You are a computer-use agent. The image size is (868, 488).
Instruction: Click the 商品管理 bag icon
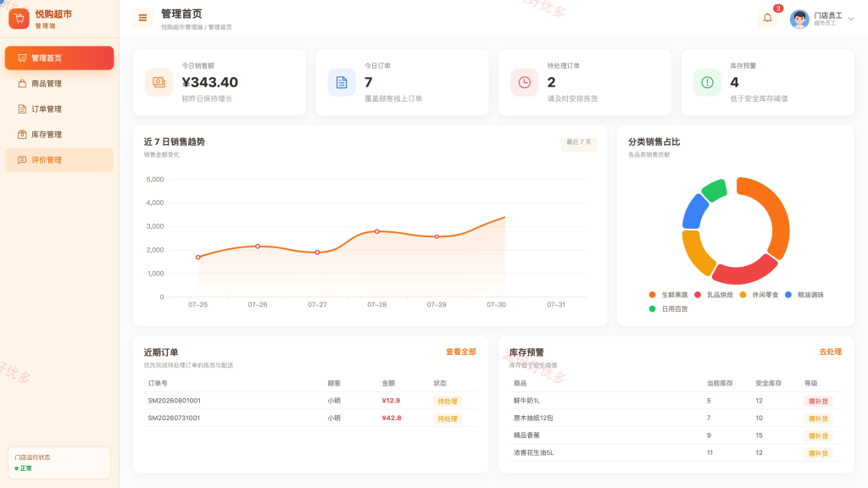[x=22, y=84]
